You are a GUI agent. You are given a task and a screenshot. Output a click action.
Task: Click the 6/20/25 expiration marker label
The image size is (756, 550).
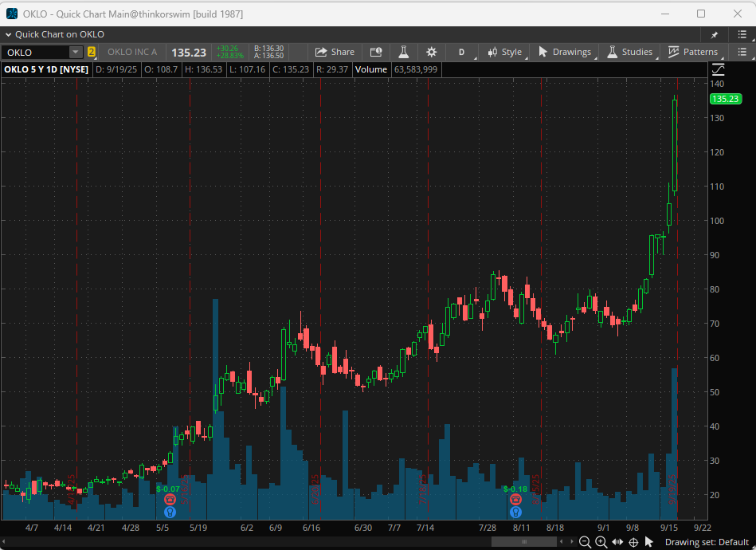315,489
